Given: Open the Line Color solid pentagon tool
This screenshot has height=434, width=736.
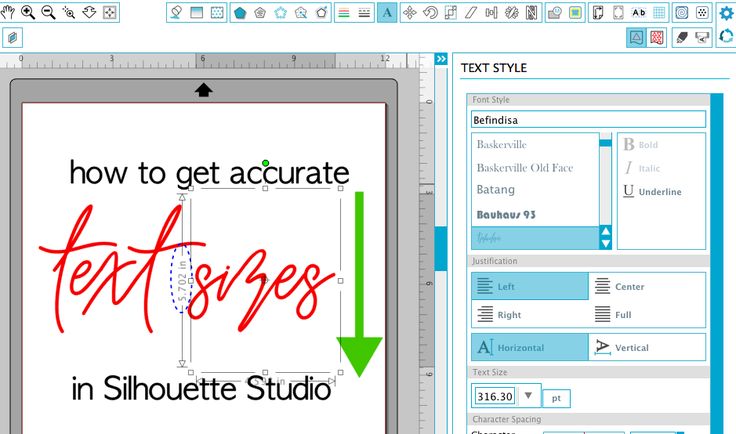Looking at the screenshot, I should point(240,13).
